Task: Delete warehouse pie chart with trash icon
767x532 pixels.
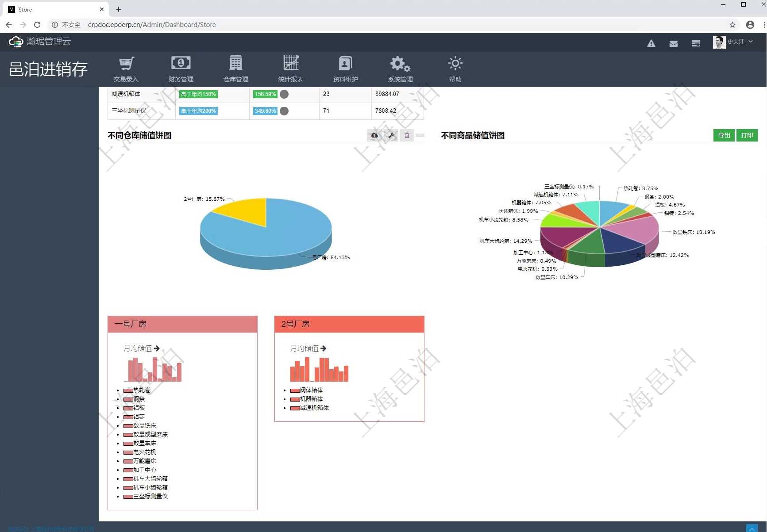Action: (407, 135)
